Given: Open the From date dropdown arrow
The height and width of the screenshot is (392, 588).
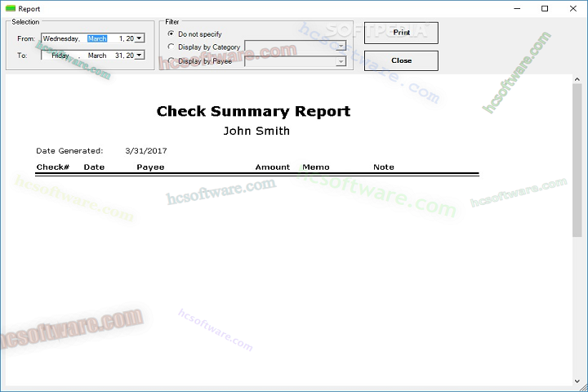Looking at the screenshot, I should point(139,38).
